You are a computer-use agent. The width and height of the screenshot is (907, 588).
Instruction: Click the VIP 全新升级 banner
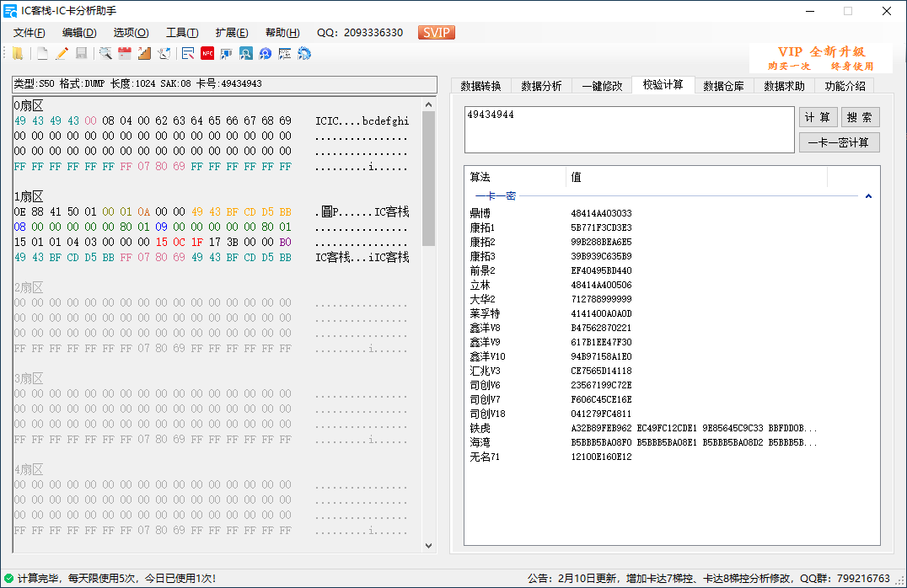(x=821, y=58)
